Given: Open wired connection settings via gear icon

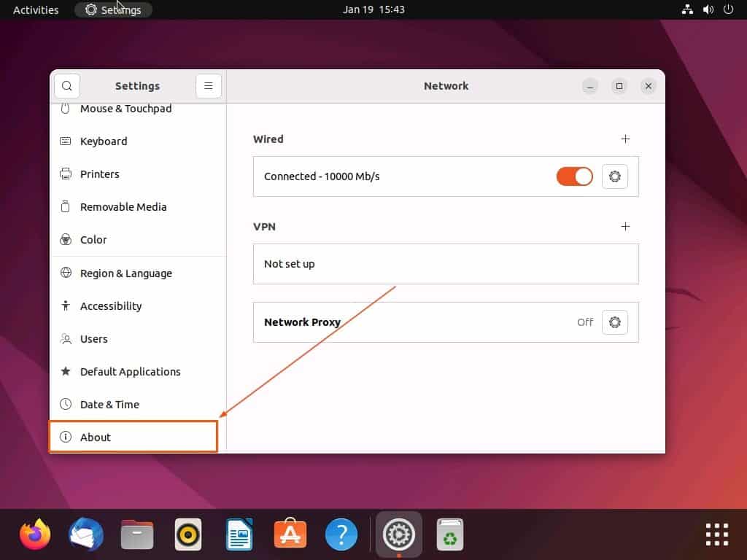Looking at the screenshot, I should 614,176.
